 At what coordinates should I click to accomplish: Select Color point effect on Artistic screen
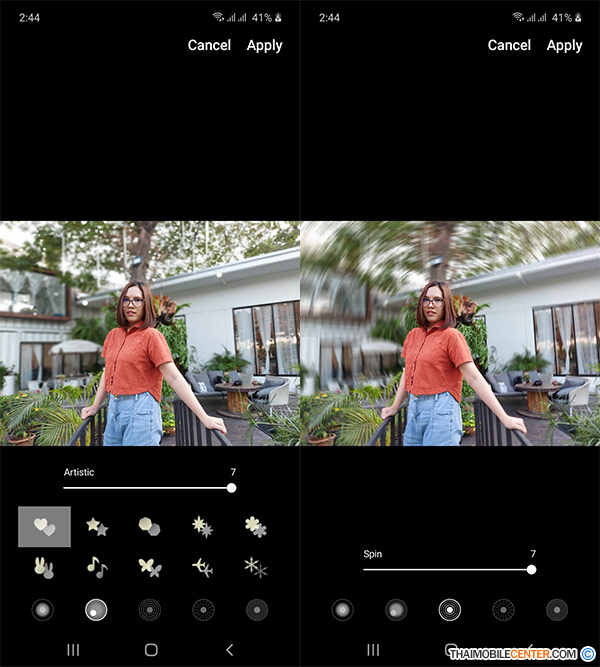tap(257, 609)
